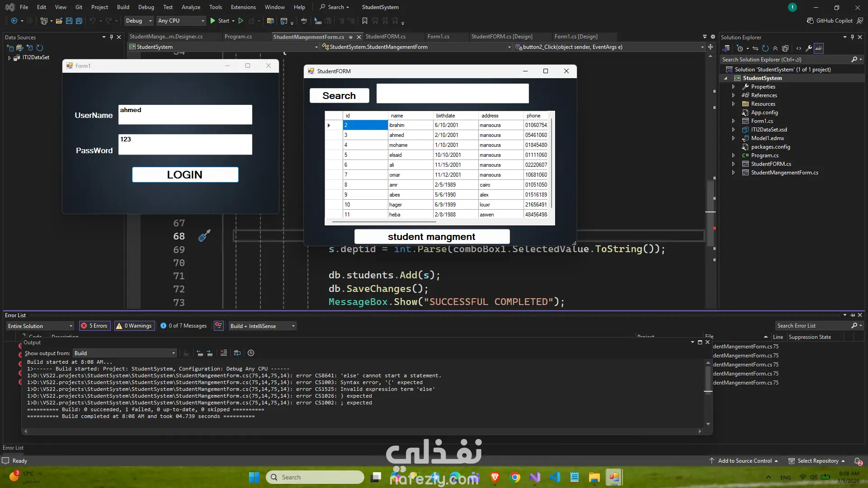Click the LOGIN button in Form1
This screenshot has height=488, width=868.
[185, 175]
